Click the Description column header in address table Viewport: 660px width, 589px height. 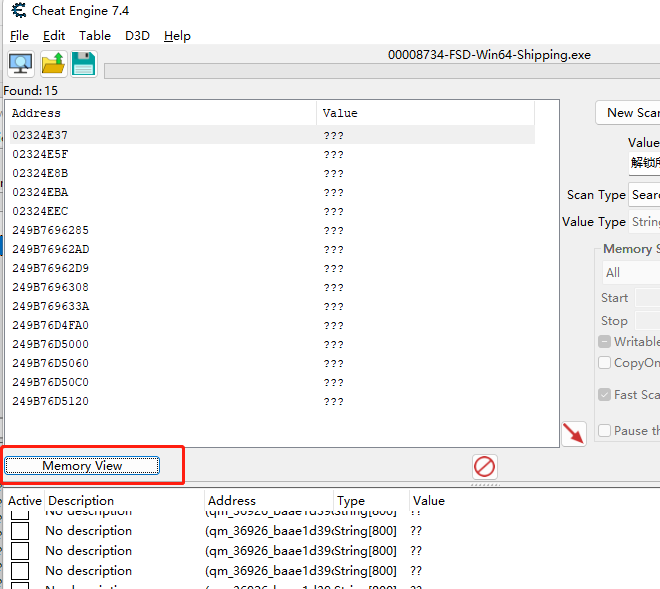pyautogui.click(x=125, y=501)
